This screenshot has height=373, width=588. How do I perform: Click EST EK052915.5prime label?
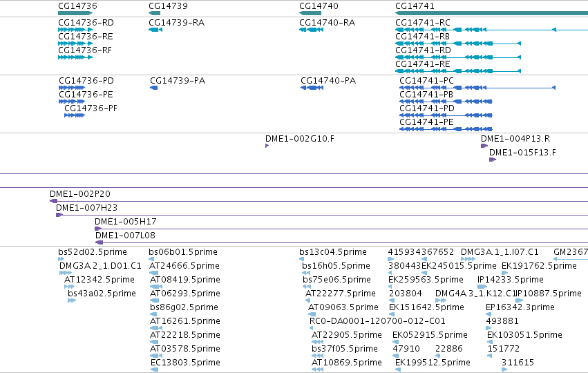click(430, 335)
